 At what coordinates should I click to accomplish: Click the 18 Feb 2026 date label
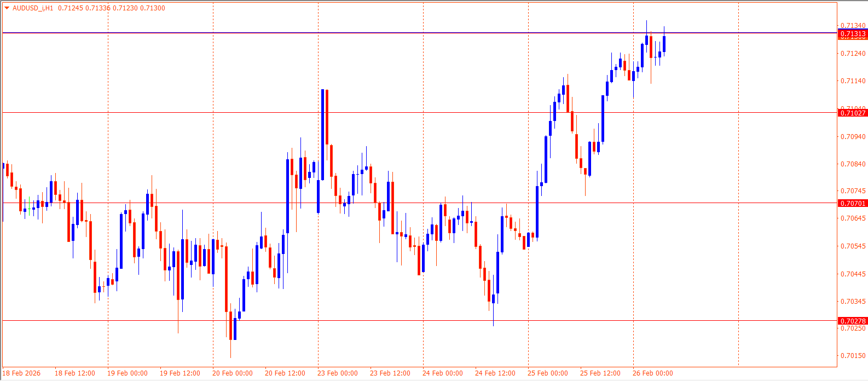click(22, 373)
